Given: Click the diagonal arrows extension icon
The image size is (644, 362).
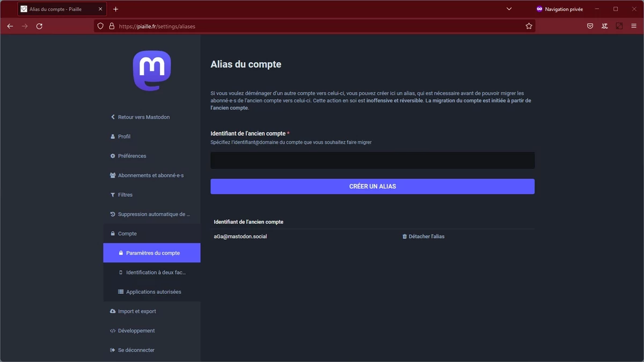Looking at the screenshot, I should click(619, 26).
